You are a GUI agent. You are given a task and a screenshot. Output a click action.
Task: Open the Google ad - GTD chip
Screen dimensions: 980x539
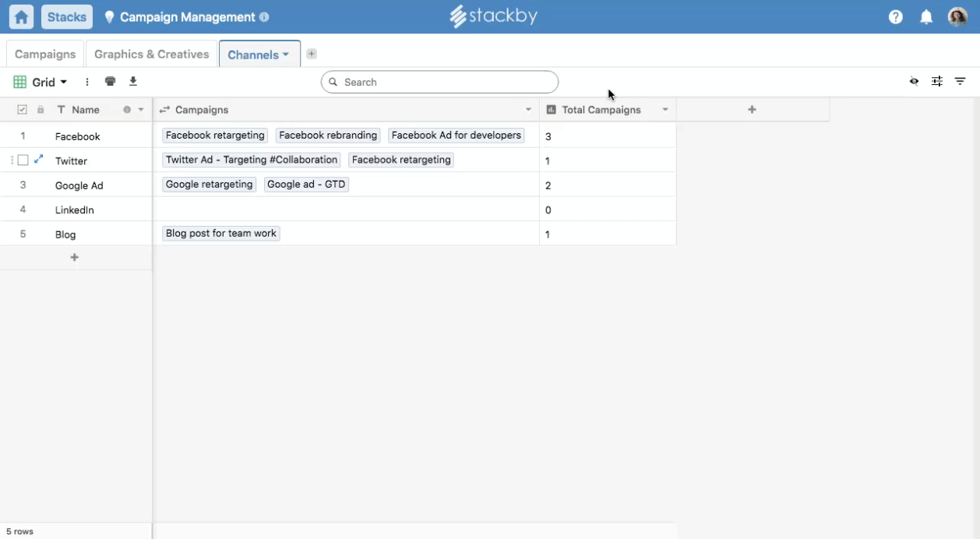tap(306, 185)
